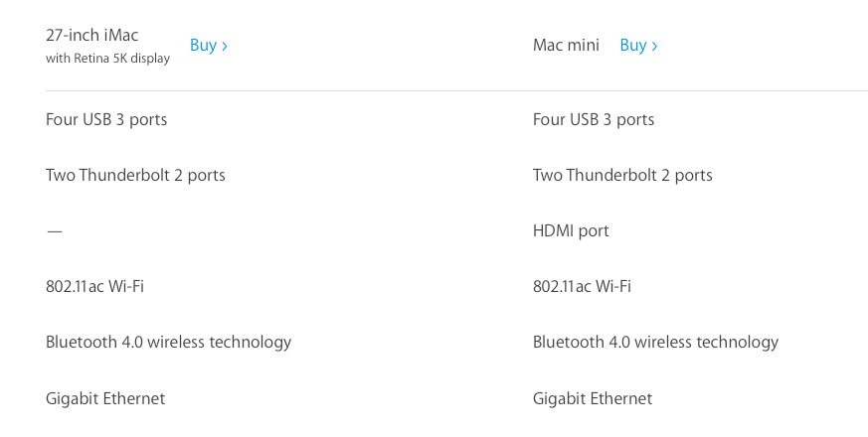This screenshot has width=868, height=437.
Task: Click the chevron arrow after iMac's Buy
Action: coord(224,46)
